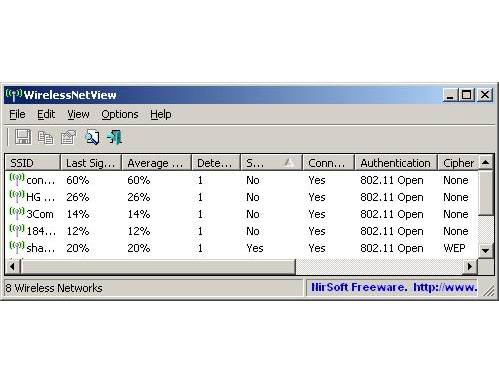The height and width of the screenshot is (384, 499).
Task: Click the Find magnifier toolbar icon
Action: 92,137
